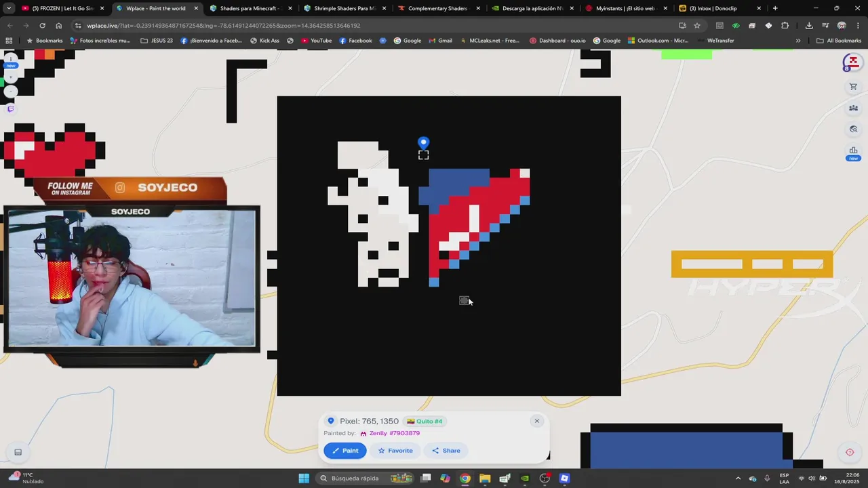Screen dimensions: 868x488
Task: Click the blue location pin marker
Action: click(x=423, y=142)
